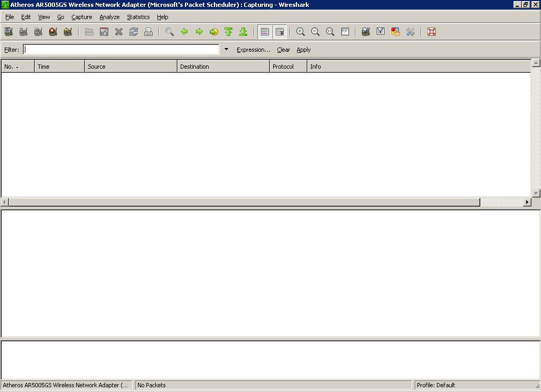Open the Help menu
Viewport: 541px width, 392px height.
[x=163, y=17]
